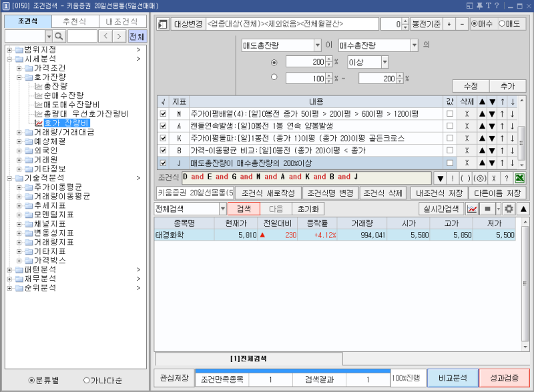The width and height of the screenshot is (534, 392).
Task: Select the 총잔량 indicator item
Action: [x=55, y=86]
